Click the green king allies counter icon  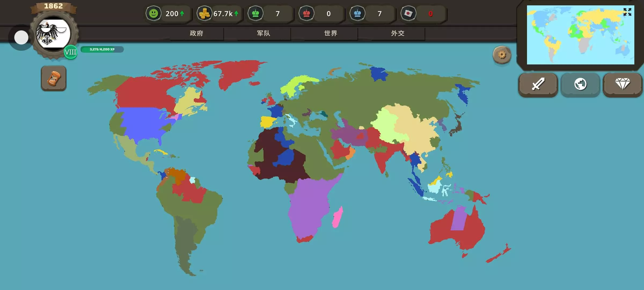(x=255, y=13)
